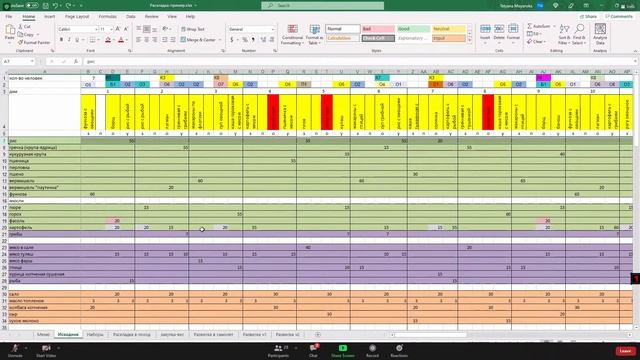This screenshot has width=640, height=360.
Task: Toggle Wrap Text
Action: [193, 29]
